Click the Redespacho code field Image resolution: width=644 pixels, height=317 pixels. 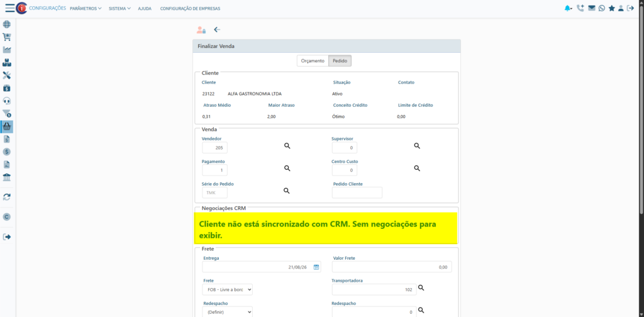tap(374, 312)
